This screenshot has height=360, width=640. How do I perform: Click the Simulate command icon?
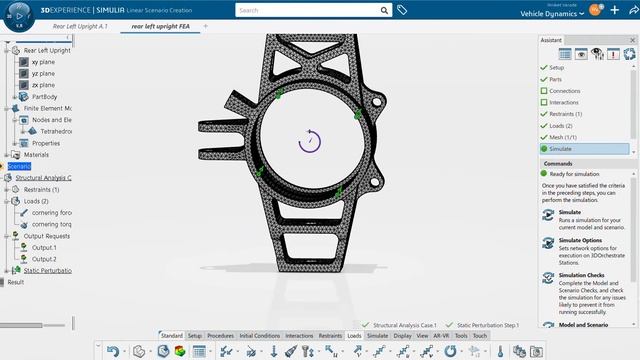point(548,215)
